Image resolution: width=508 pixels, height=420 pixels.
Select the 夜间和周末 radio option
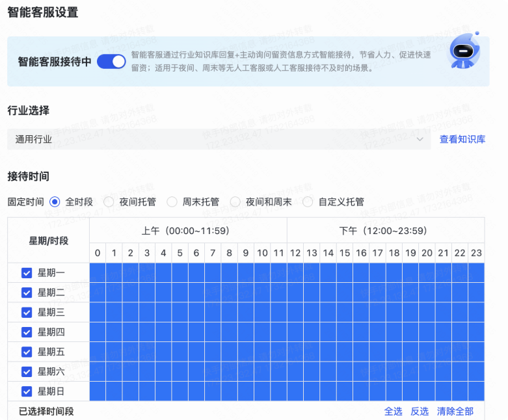235,202
